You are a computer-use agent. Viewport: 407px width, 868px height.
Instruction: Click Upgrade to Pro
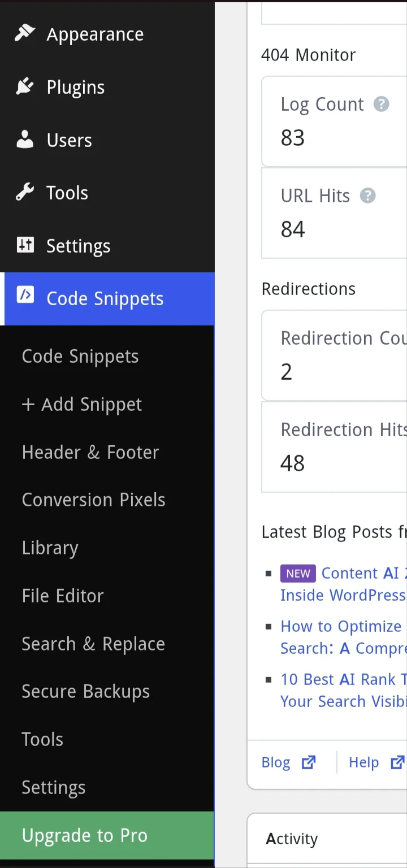(x=107, y=835)
